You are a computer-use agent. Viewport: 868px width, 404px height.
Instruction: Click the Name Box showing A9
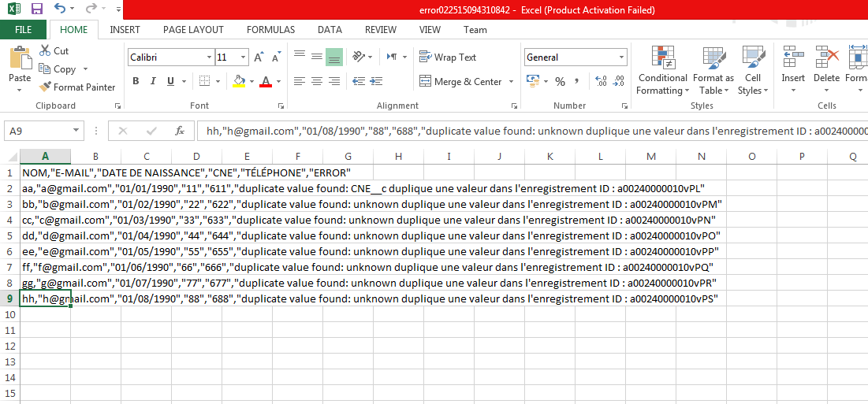pyautogui.click(x=38, y=131)
